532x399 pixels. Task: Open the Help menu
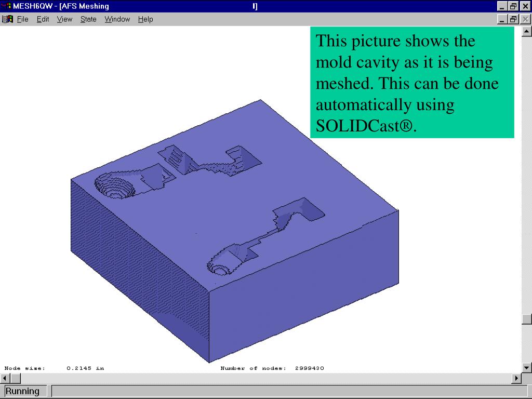pyautogui.click(x=145, y=19)
